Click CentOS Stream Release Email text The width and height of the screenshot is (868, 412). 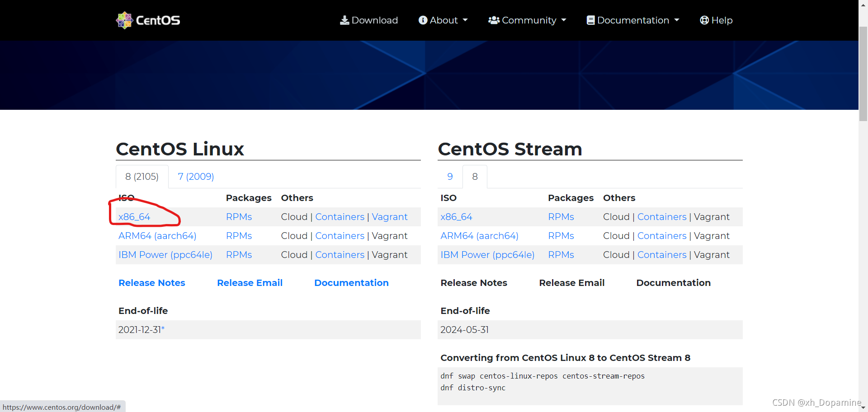(572, 283)
